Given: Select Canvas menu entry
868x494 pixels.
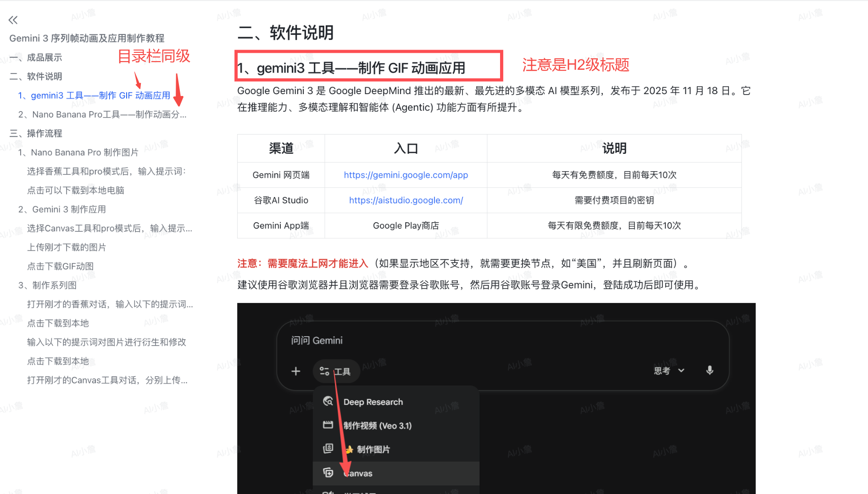Looking at the screenshot, I should point(396,473).
